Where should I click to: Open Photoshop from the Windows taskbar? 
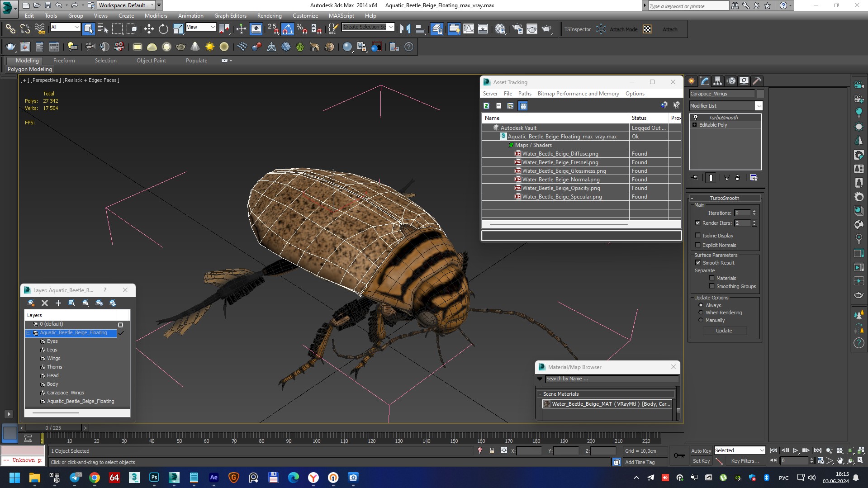click(x=154, y=478)
